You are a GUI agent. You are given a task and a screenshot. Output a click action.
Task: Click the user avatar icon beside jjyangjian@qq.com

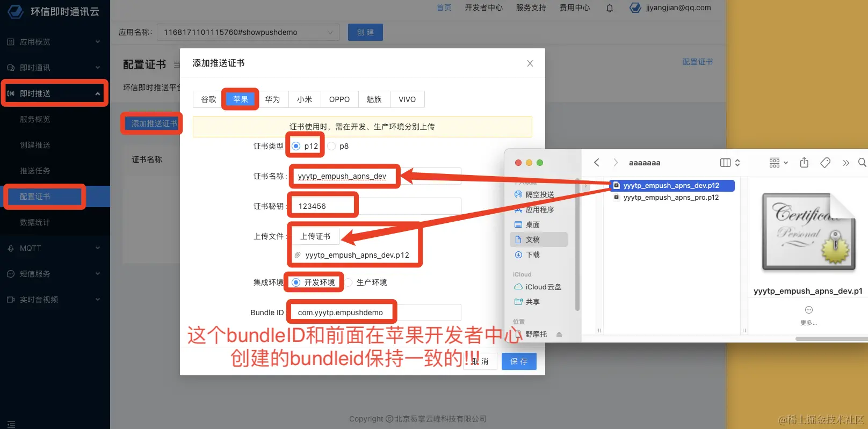pos(635,8)
